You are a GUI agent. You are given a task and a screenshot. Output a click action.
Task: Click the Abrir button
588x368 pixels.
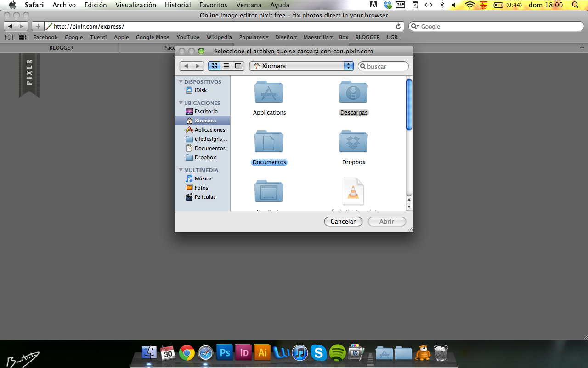coord(387,221)
